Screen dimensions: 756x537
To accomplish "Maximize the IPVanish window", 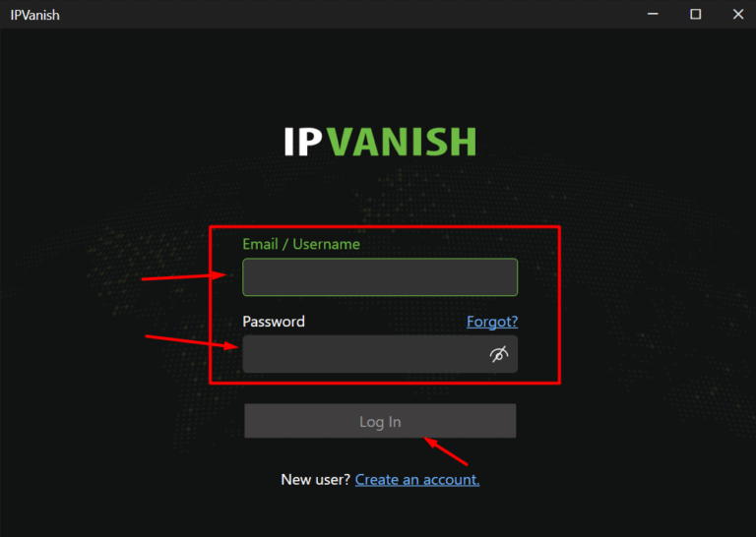I will tap(695, 14).
